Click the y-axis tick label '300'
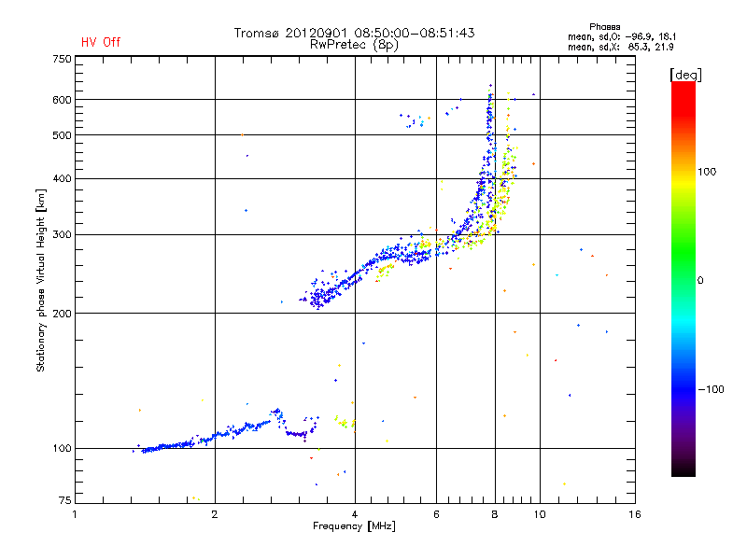The height and width of the screenshot is (560, 747). point(63,235)
